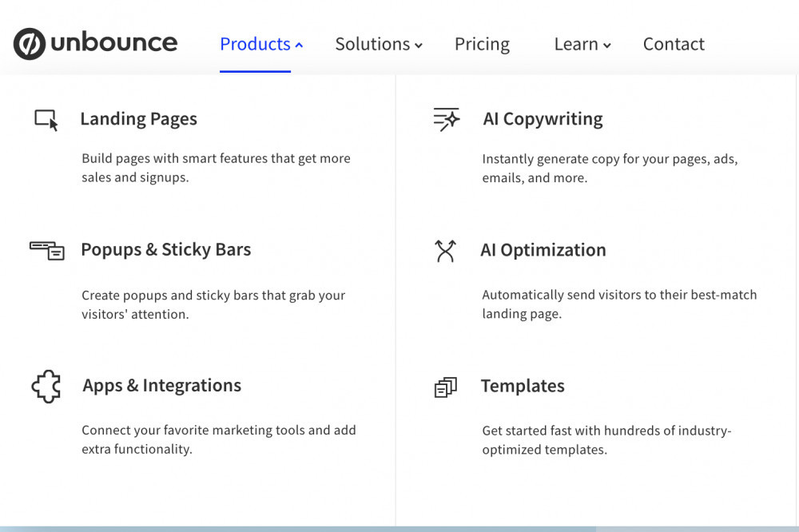
Task: Open the AI Optimization link
Action: [543, 250]
